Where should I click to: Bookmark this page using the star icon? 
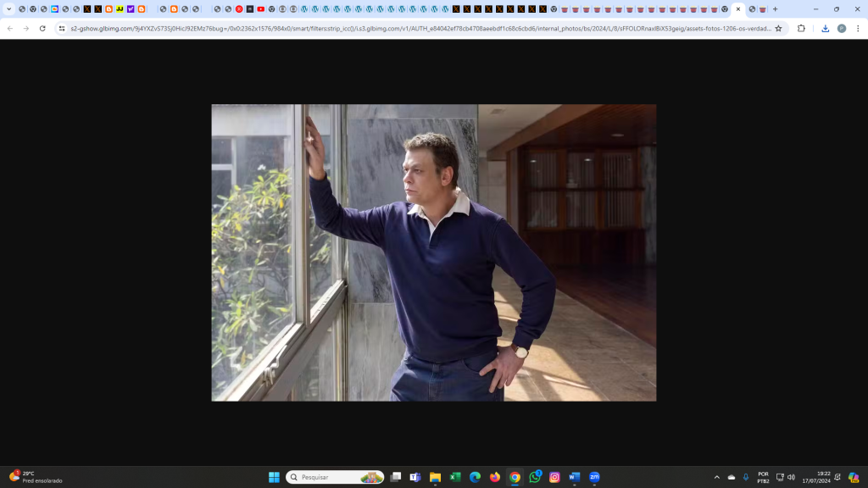778,28
